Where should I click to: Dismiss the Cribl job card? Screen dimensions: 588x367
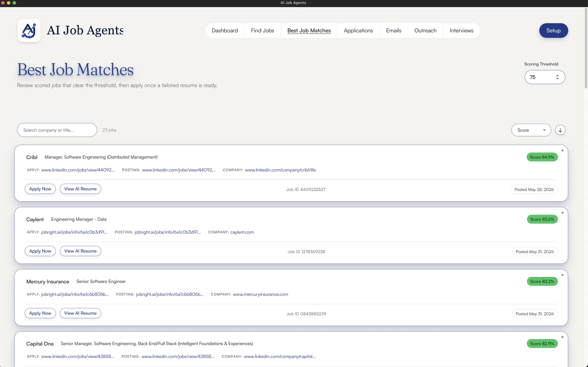click(562, 151)
